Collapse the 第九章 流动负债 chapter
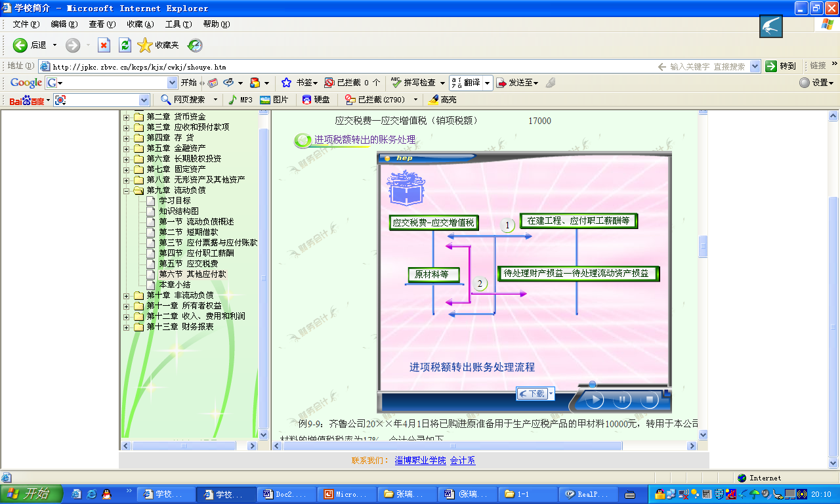 click(x=126, y=190)
